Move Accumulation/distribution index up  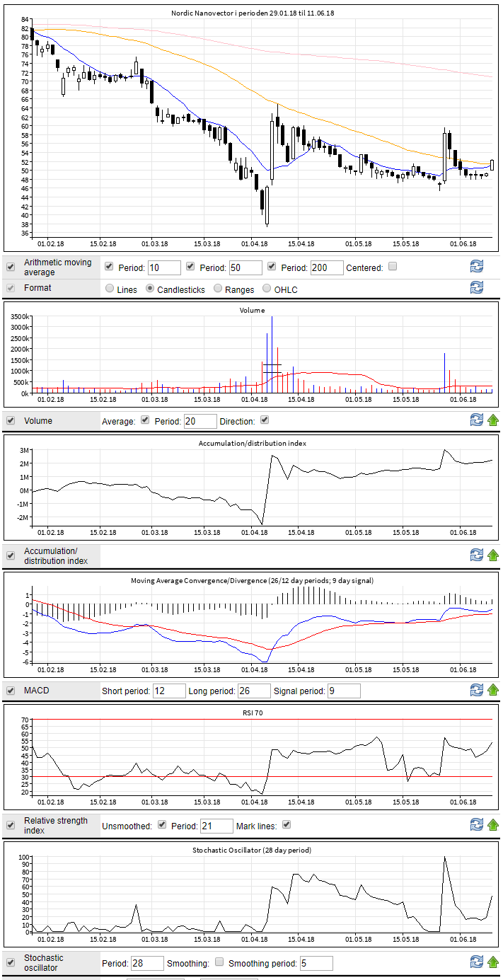[493, 555]
